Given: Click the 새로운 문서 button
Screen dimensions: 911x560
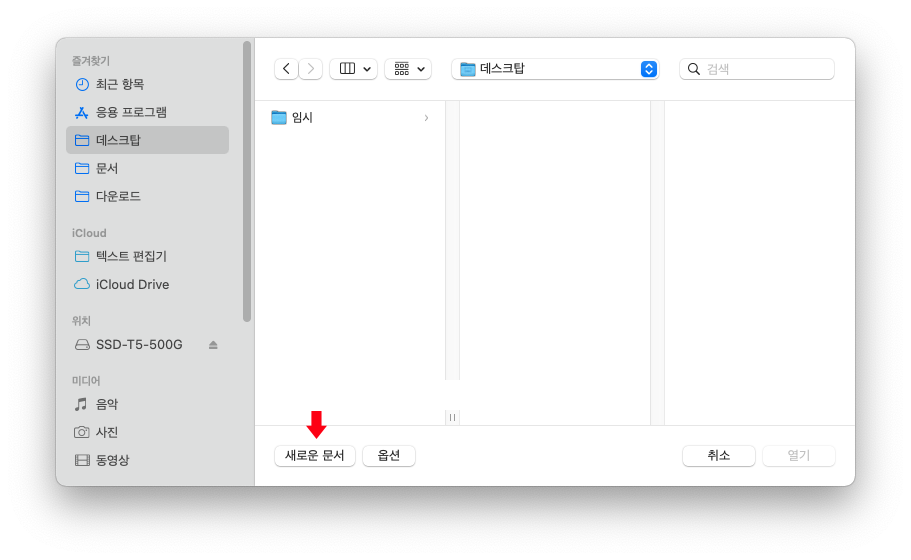Looking at the screenshot, I should [x=315, y=455].
